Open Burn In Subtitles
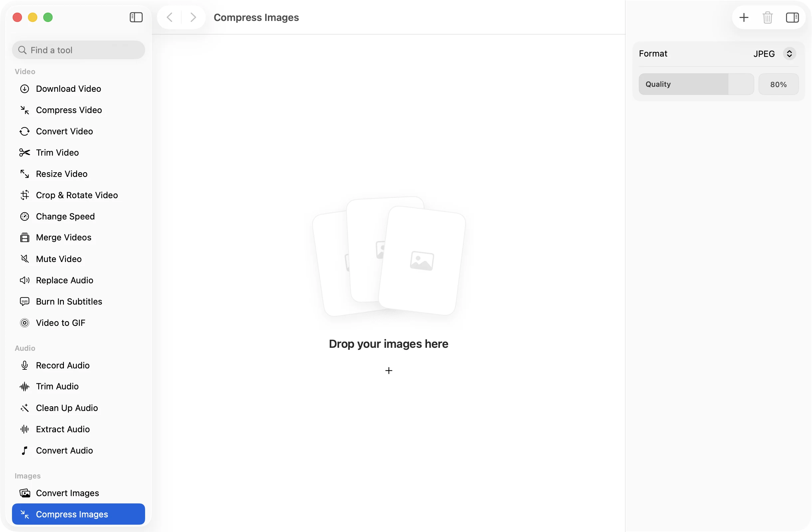This screenshot has width=812, height=532. pyautogui.click(x=78, y=302)
